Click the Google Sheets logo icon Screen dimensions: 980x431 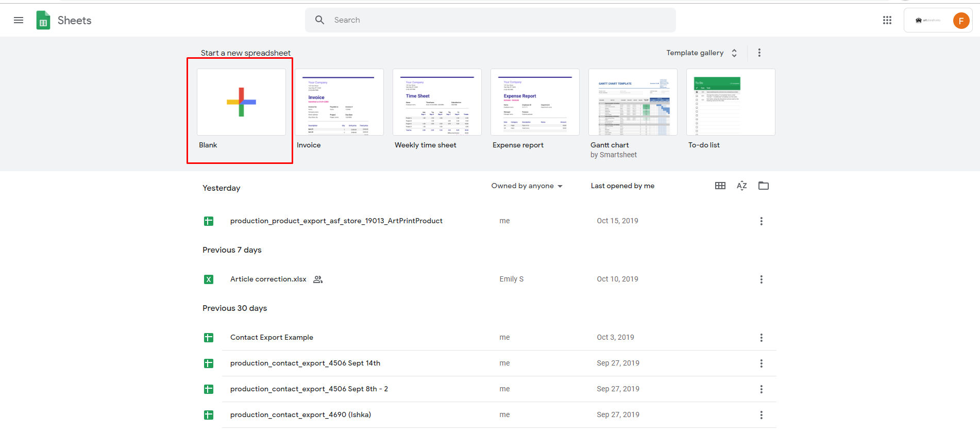43,20
